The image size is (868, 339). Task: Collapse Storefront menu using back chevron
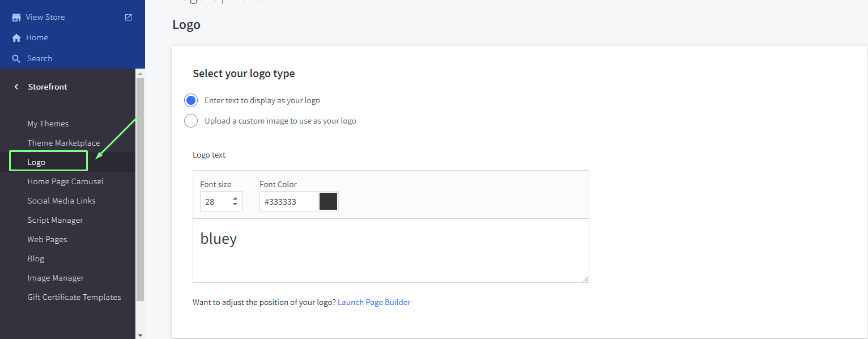pos(16,87)
